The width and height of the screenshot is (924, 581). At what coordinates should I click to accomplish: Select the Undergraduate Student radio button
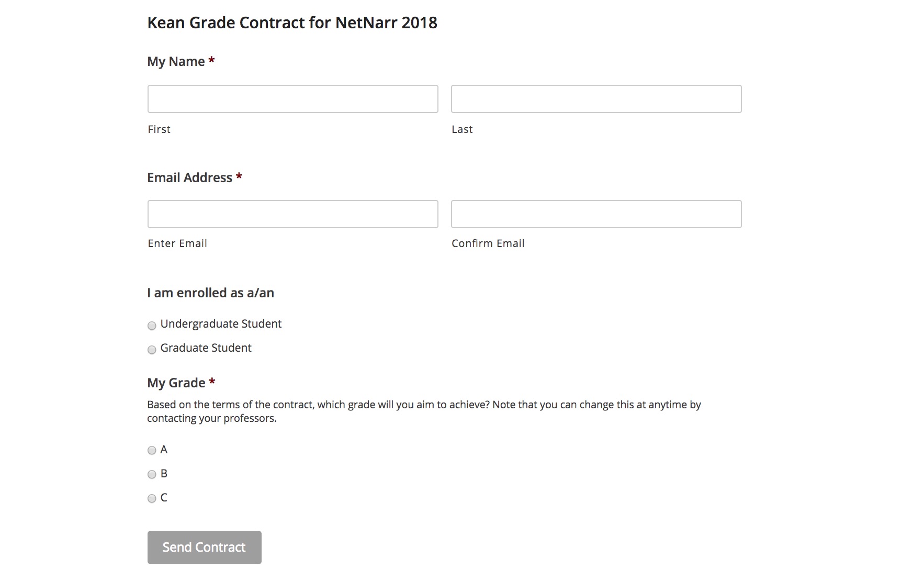point(152,325)
